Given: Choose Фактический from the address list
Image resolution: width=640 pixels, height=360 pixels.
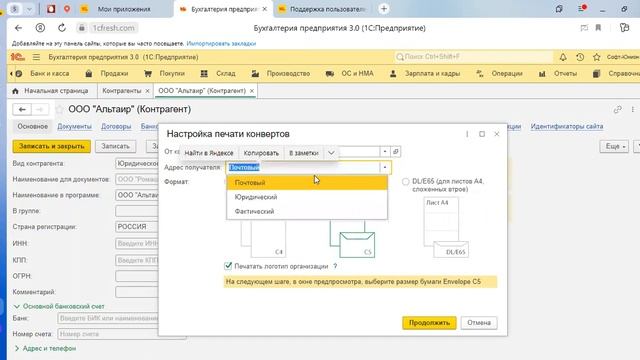Looking at the screenshot, I should (307, 211).
